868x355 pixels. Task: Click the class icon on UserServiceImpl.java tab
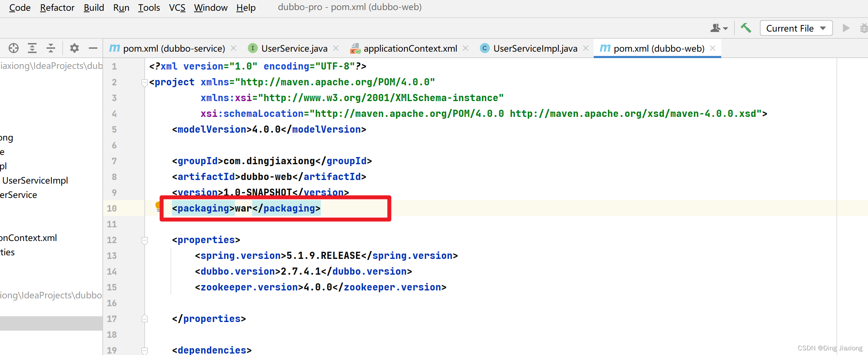pos(485,48)
